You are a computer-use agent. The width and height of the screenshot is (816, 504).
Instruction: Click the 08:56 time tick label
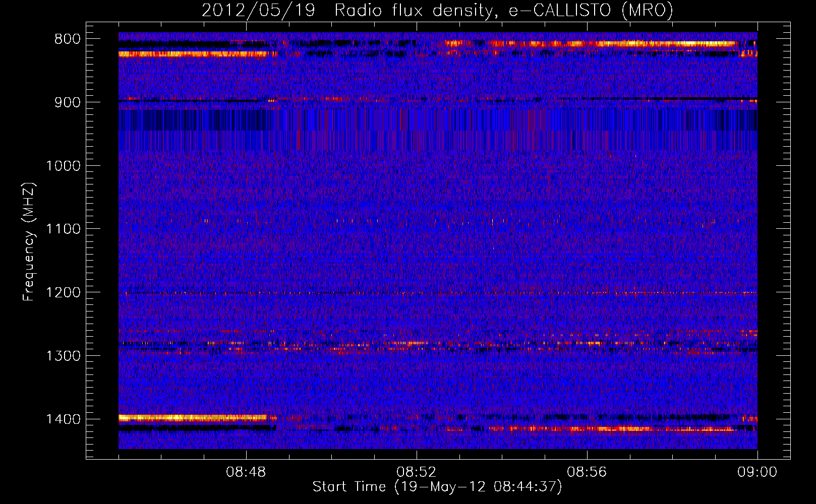(x=587, y=472)
